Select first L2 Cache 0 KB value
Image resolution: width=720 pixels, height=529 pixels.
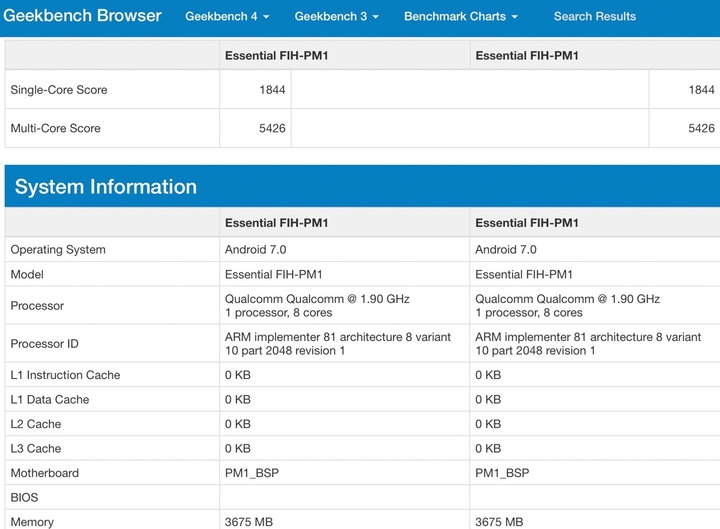point(238,424)
